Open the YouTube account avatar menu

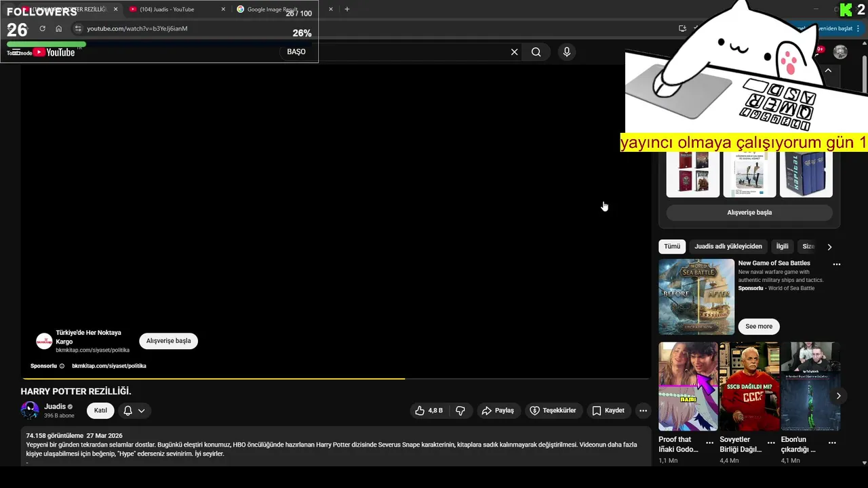pos(840,52)
